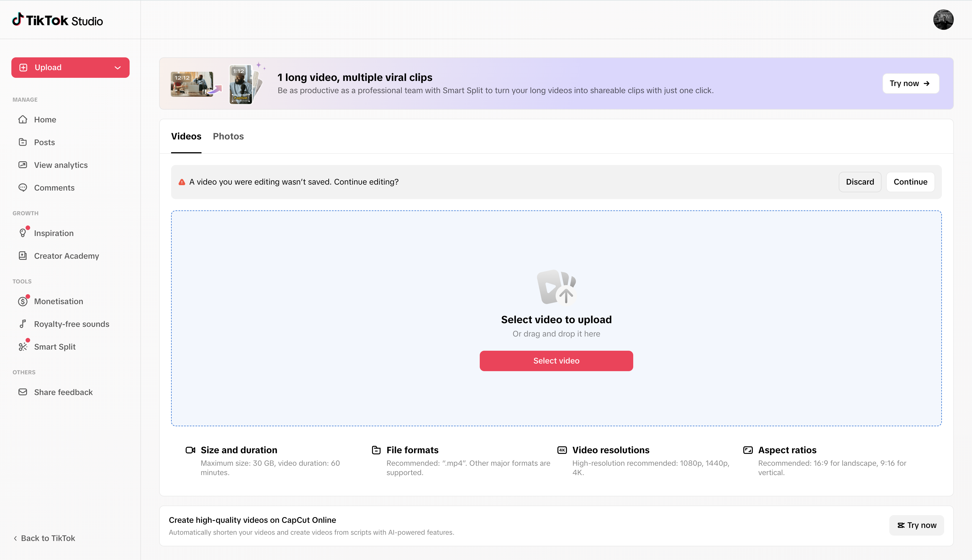Click the View analytics chart icon
Screen dimensions: 972x560
click(23, 165)
